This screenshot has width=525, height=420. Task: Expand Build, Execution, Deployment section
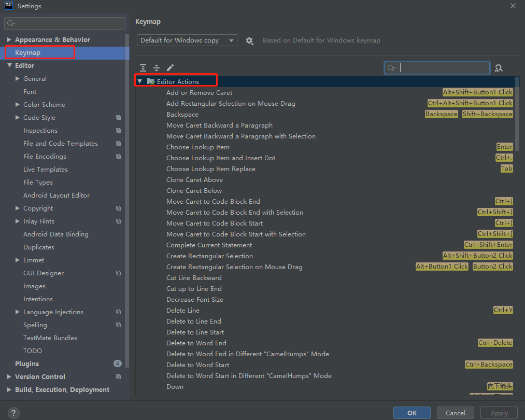(x=9, y=389)
